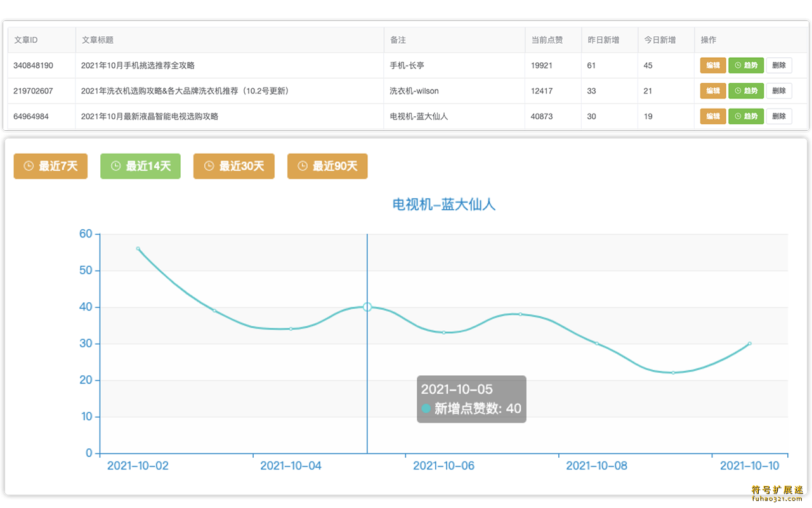Screen dimensions: 812x508
Task: Click x-axis label 2021-10-10
Action: pos(750,465)
